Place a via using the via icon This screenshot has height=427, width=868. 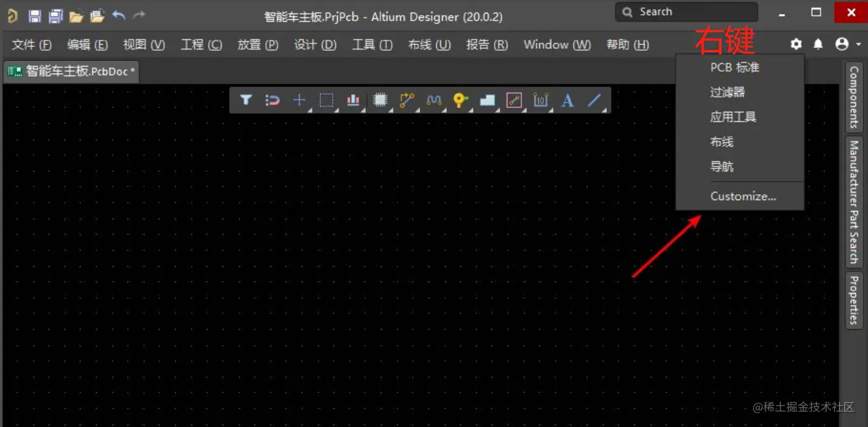click(x=460, y=100)
